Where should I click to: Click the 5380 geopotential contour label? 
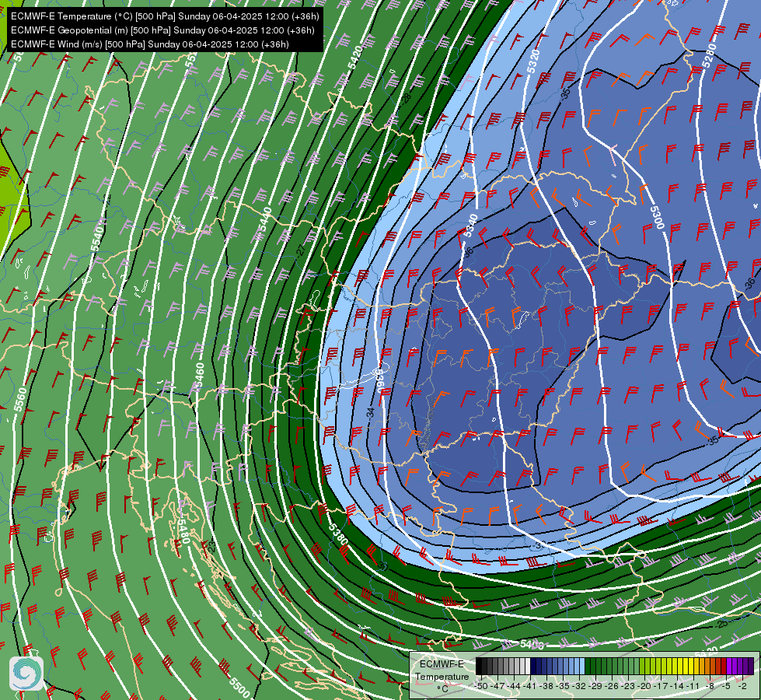click(338, 534)
